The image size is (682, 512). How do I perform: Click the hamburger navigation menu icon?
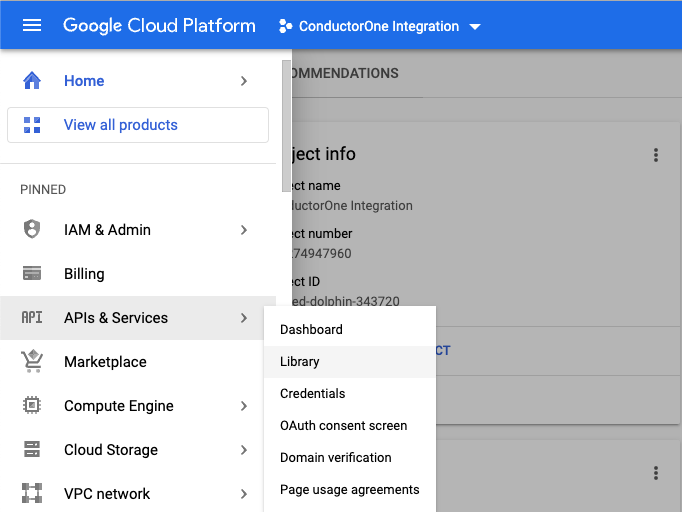[x=32, y=26]
